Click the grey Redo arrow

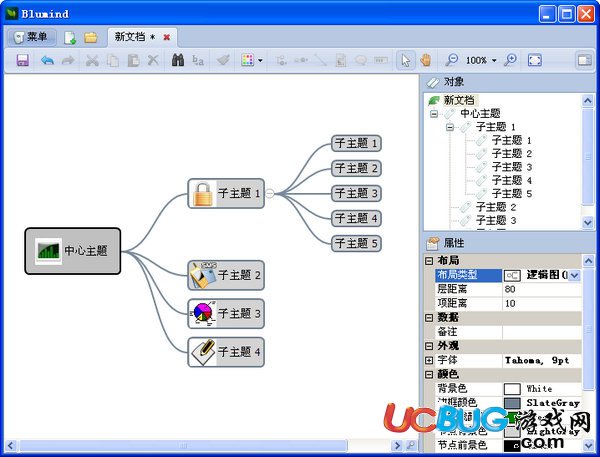68,60
